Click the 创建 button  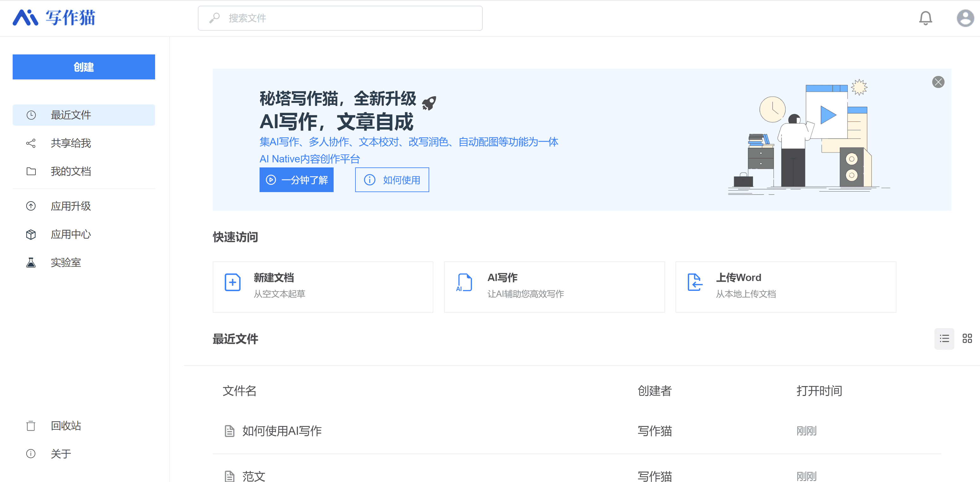point(84,67)
